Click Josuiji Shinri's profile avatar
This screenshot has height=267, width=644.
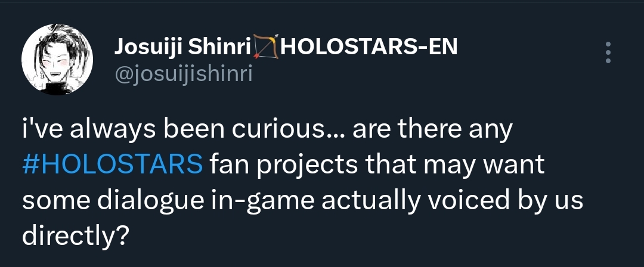click(57, 60)
